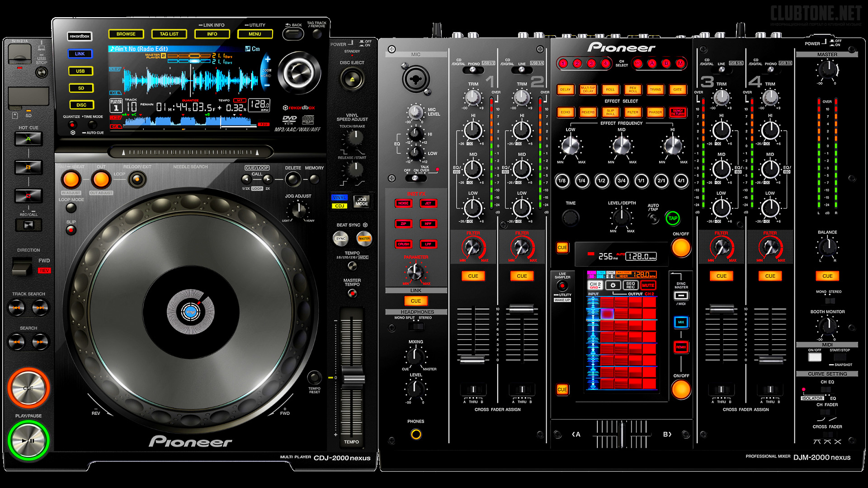Image resolution: width=868 pixels, height=488 pixels.
Task: Click the rekordbox button
Action: tap(80, 36)
